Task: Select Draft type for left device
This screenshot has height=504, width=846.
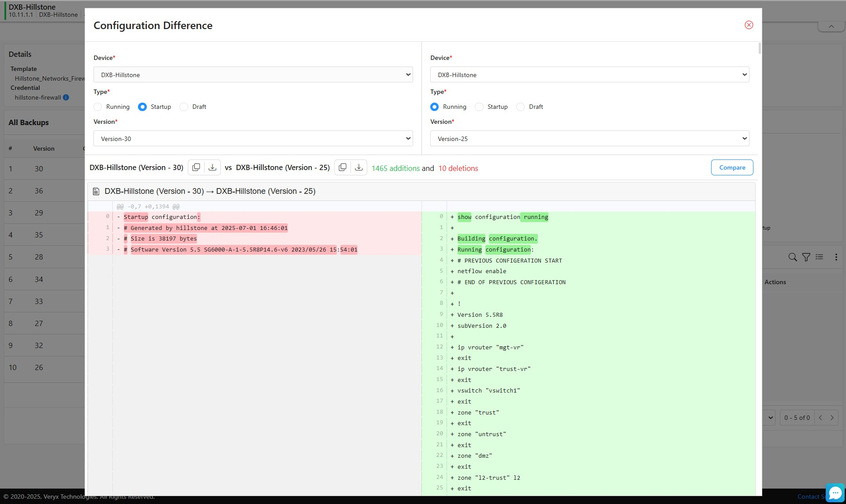Action: (184, 107)
